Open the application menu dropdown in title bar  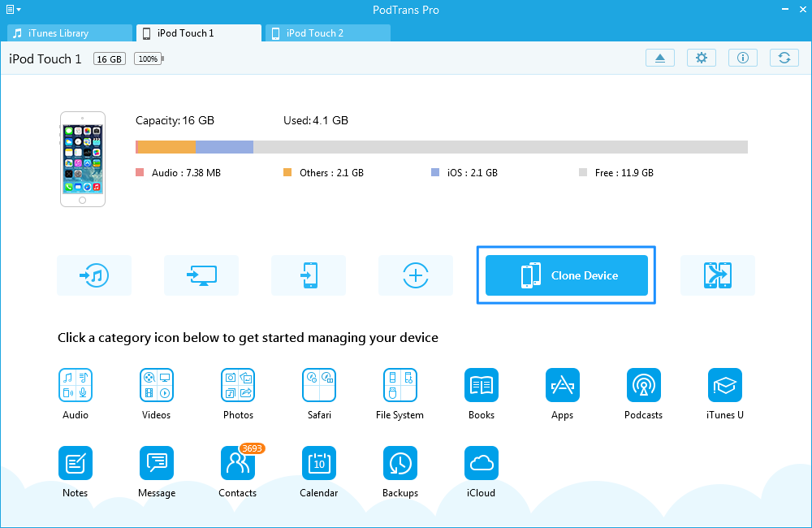click(13, 9)
